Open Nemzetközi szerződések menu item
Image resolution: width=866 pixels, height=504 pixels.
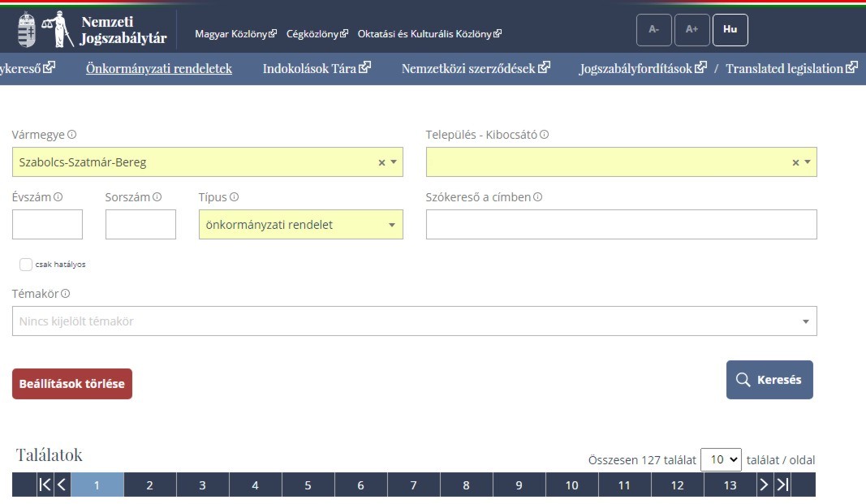476,68
